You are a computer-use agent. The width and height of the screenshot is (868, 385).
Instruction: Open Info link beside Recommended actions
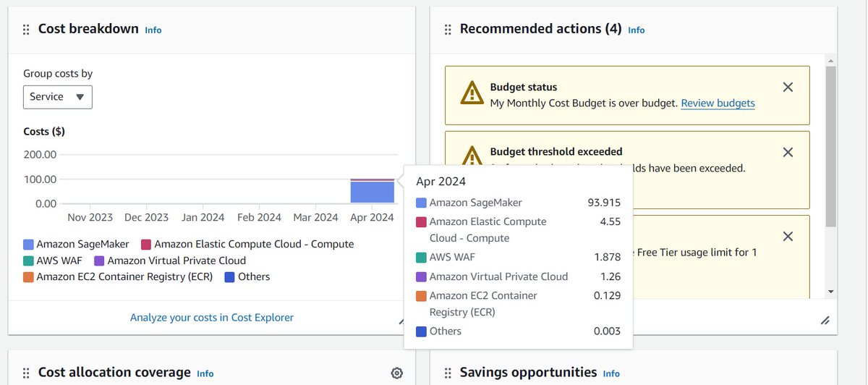point(637,30)
